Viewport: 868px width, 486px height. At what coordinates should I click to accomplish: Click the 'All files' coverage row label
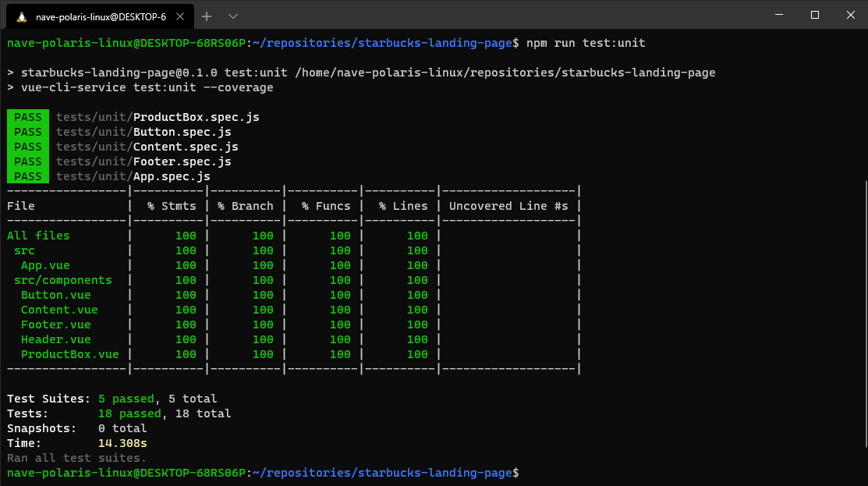(38, 236)
